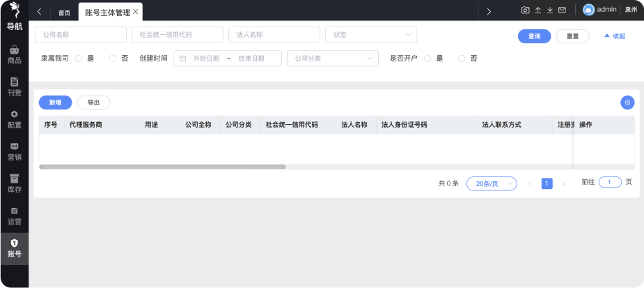Viewport: 644px width, 288px height.
Task: Go to 配置 settings in sidebar
Action: 14,119
